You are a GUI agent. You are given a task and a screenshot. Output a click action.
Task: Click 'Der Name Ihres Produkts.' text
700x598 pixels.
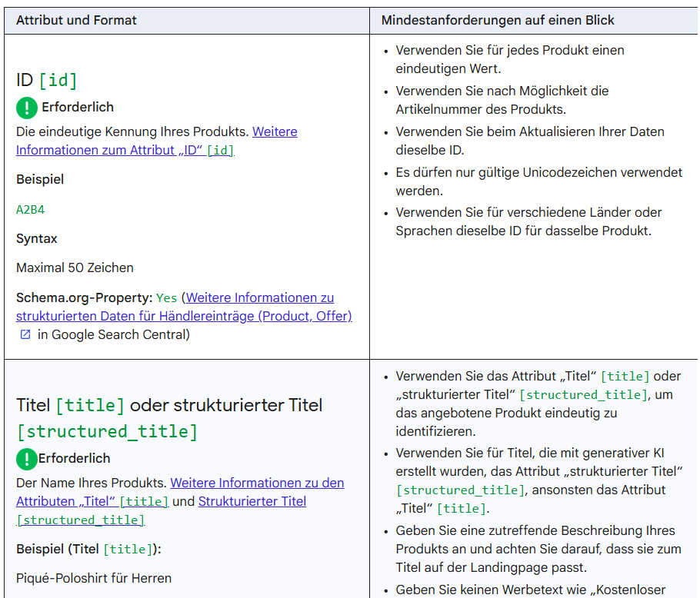(91, 483)
